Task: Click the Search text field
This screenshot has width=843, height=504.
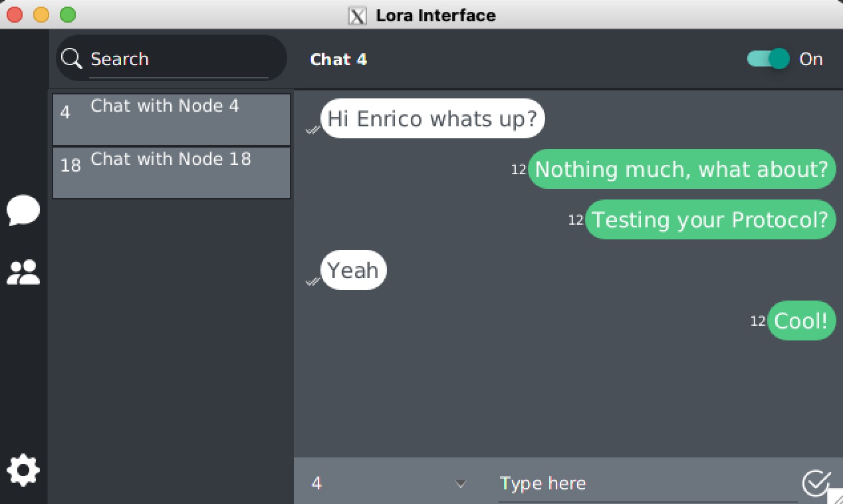Action: pyautogui.click(x=178, y=59)
